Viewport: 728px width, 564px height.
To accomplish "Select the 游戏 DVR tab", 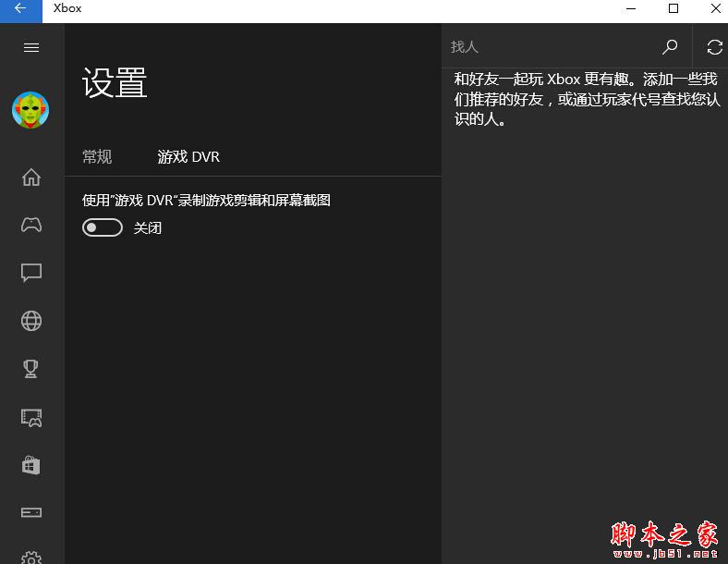I will [x=188, y=157].
